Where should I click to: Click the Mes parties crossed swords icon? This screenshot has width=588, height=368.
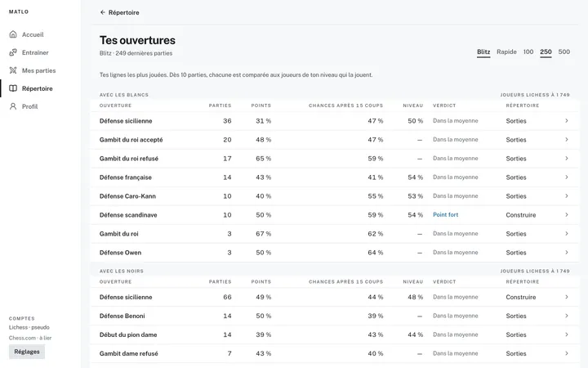13,70
